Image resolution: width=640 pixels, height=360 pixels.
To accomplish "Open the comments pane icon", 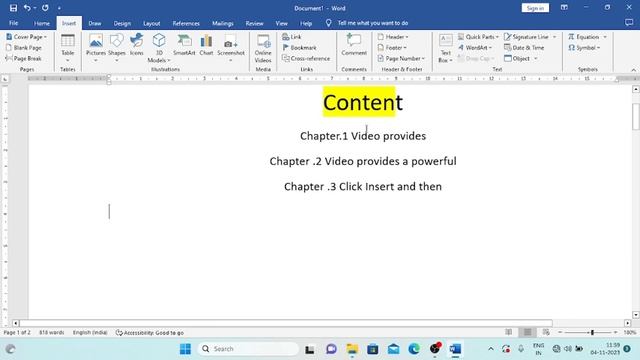I will pos(629,23).
